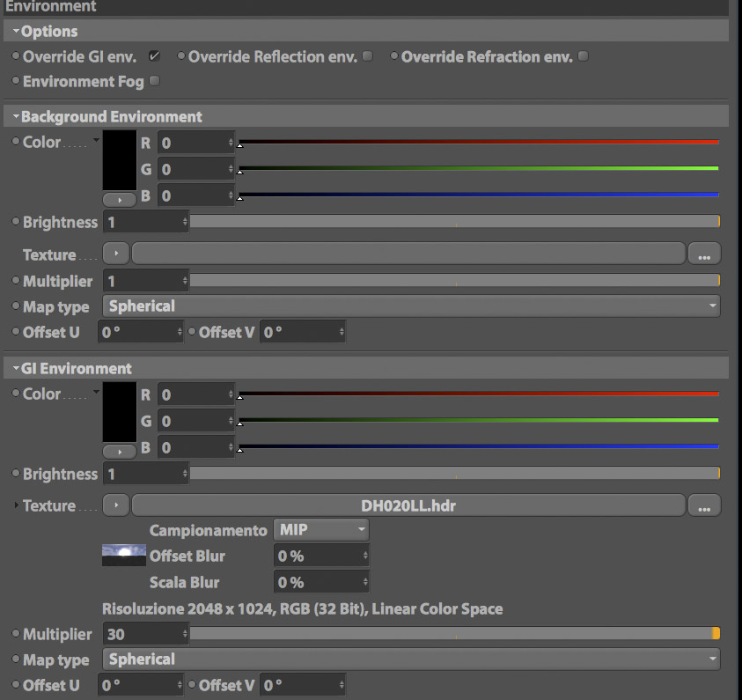Click Background Brightness stepper arrows
Screen dimensions: 742x700
[185, 222]
